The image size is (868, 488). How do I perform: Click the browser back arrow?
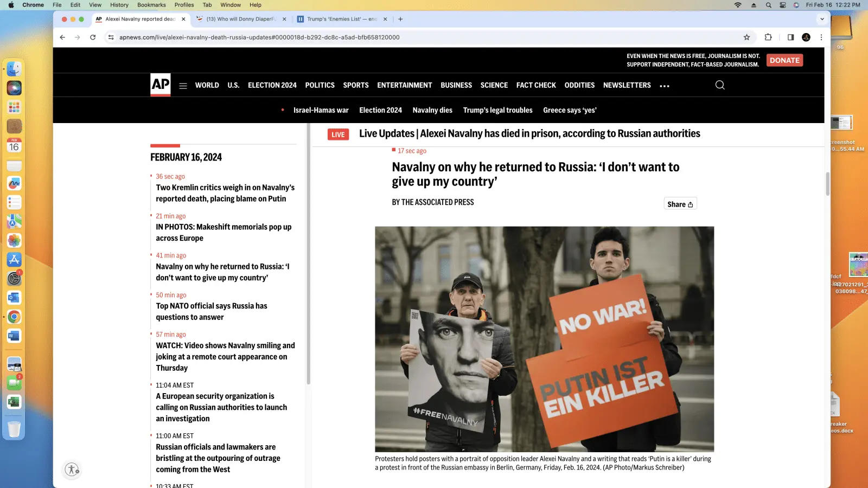62,37
